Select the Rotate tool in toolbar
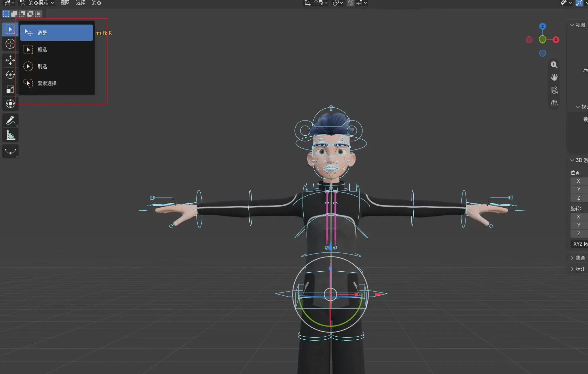 10,75
